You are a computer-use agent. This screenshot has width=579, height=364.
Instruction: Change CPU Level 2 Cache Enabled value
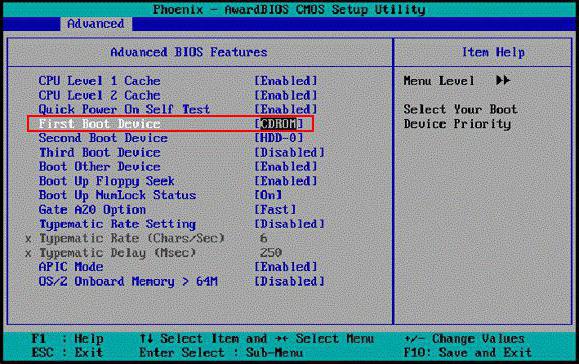(286, 95)
